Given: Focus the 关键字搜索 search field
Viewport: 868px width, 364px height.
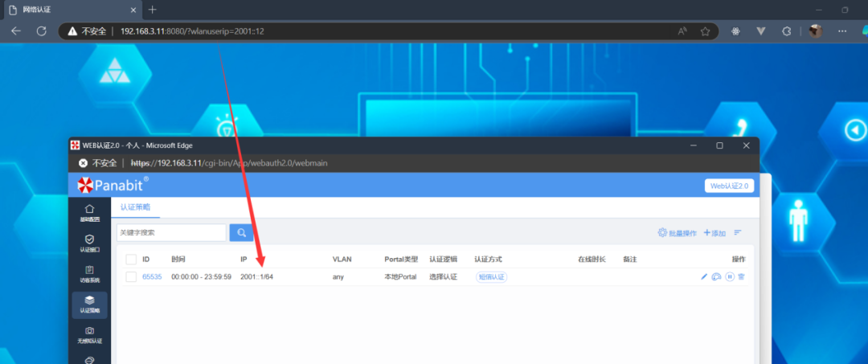Looking at the screenshot, I should pos(172,233).
